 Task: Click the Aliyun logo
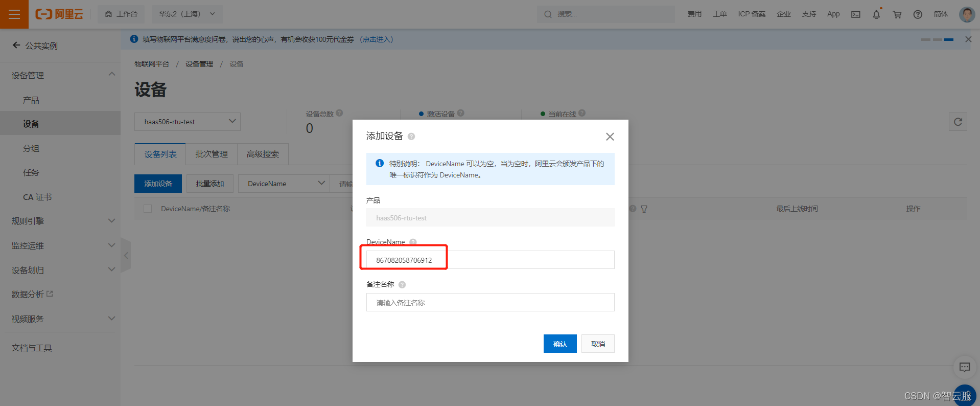pos(59,14)
